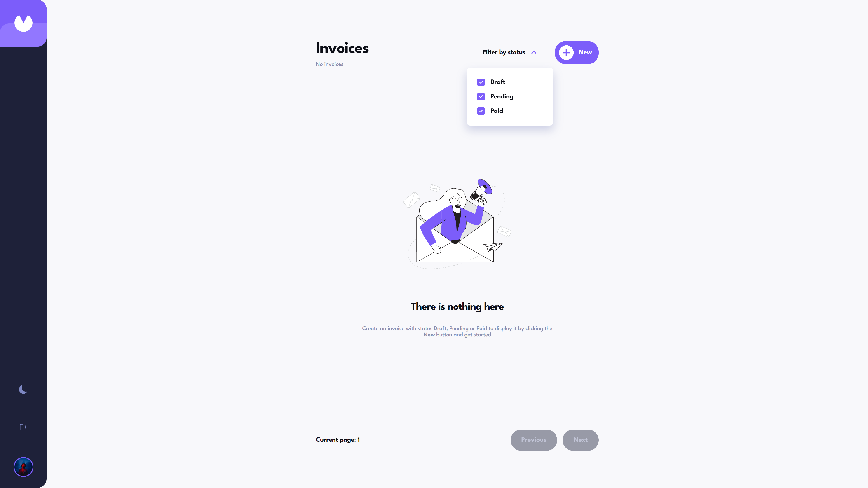Screen dimensions: 868x488
Task: Click the Paid status checkbox icon
Action: 481,111
